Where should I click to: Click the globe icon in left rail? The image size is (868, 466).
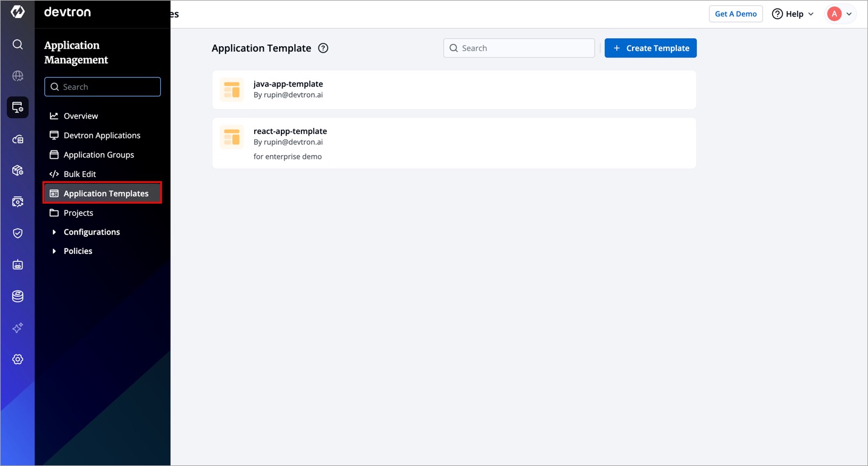point(18,76)
